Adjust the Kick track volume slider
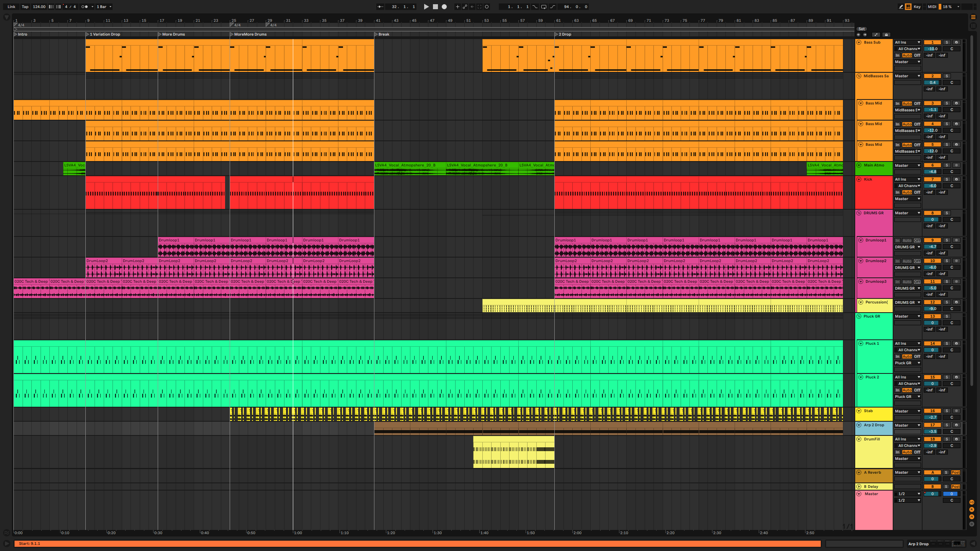980x551 pixels. [x=932, y=186]
